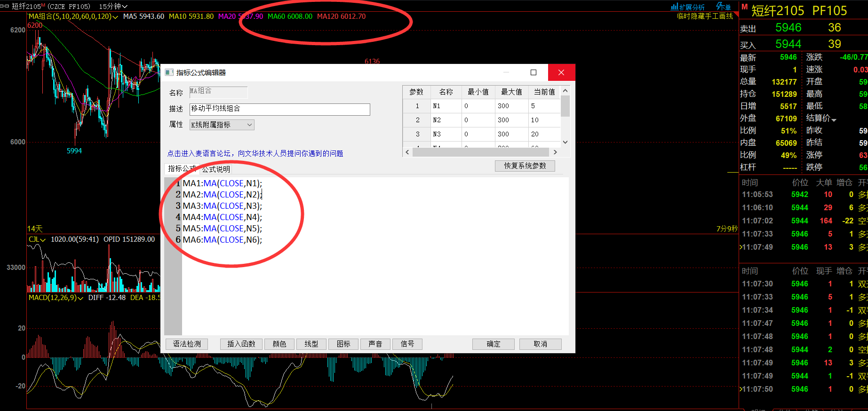The image size is (868, 411).
Task: Click the parameter table's scroll-up arrow
Action: 565,91
